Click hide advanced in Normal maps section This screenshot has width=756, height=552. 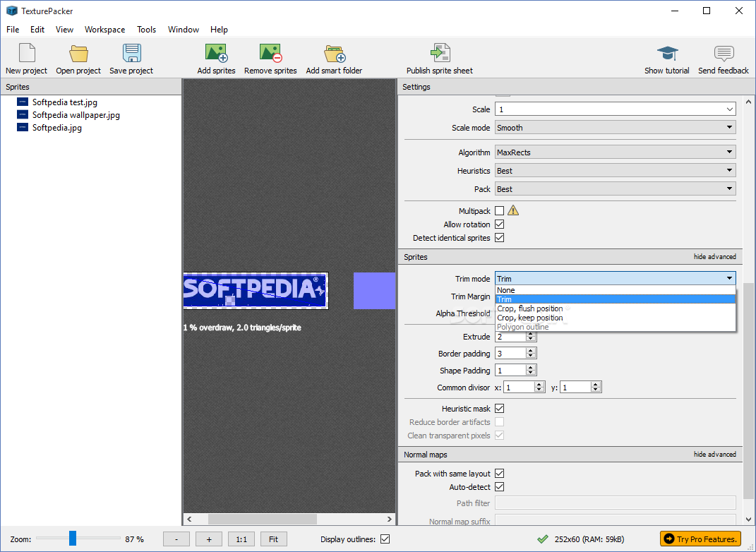pos(714,454)
